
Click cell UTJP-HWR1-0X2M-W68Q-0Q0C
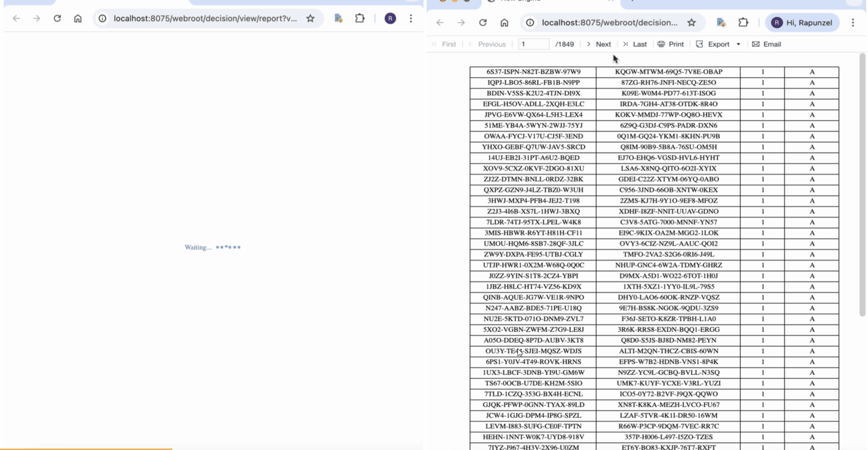click(x=533, y=265)
